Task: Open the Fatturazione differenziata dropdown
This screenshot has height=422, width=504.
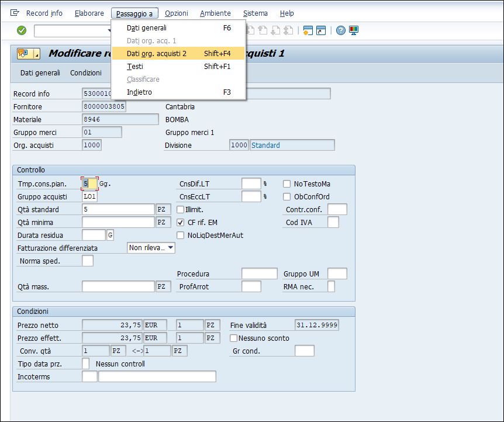Action: [x=151, y=248]
